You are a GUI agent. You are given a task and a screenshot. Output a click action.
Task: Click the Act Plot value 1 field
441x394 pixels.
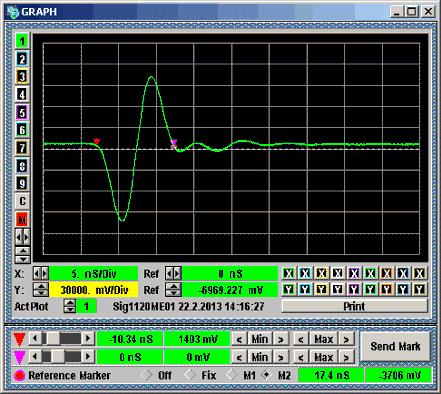pos(86,306)
